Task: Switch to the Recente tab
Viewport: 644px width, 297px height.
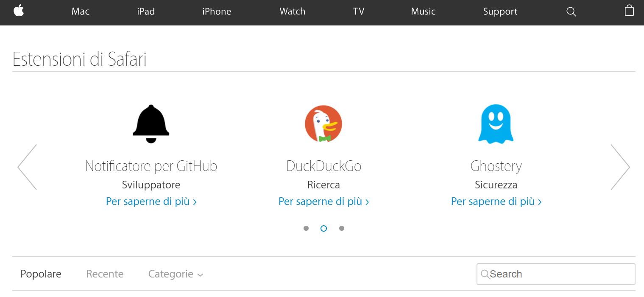Action: pos(105,274)
